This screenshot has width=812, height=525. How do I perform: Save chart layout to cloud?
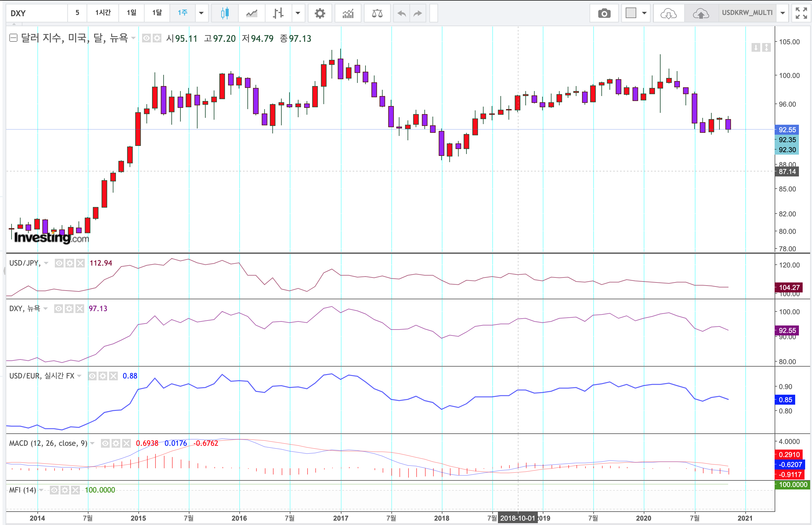pyautogui.click(x=700, y=13)
